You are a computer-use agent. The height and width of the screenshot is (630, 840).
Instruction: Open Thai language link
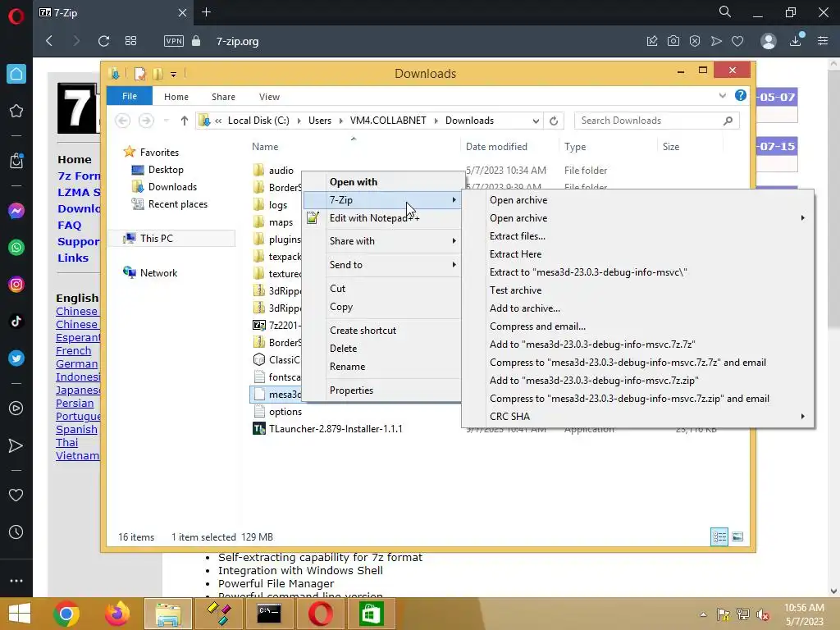pos(67,442)
